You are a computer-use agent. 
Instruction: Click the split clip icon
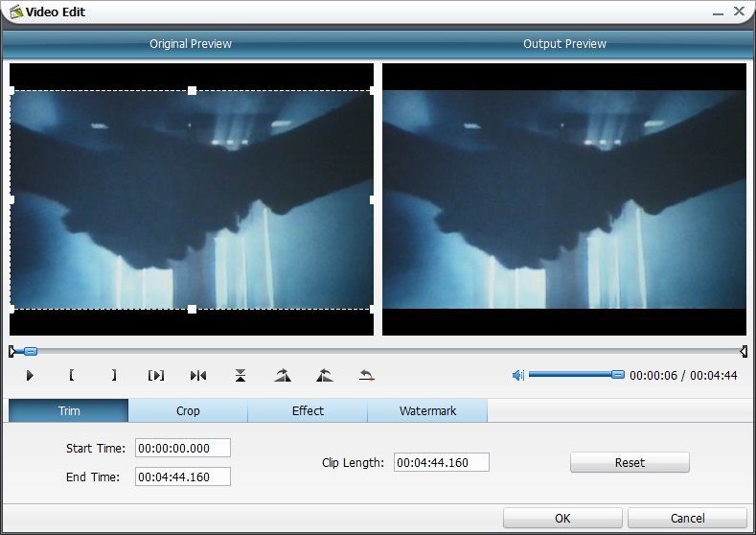198,375
